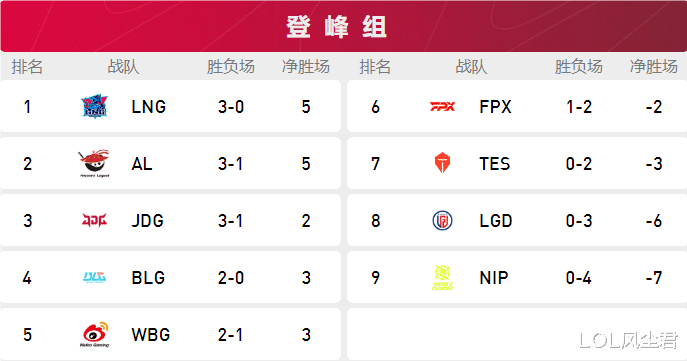Click the BLG team logo
This screenshot has height=361, width=687.
point(94,277)
